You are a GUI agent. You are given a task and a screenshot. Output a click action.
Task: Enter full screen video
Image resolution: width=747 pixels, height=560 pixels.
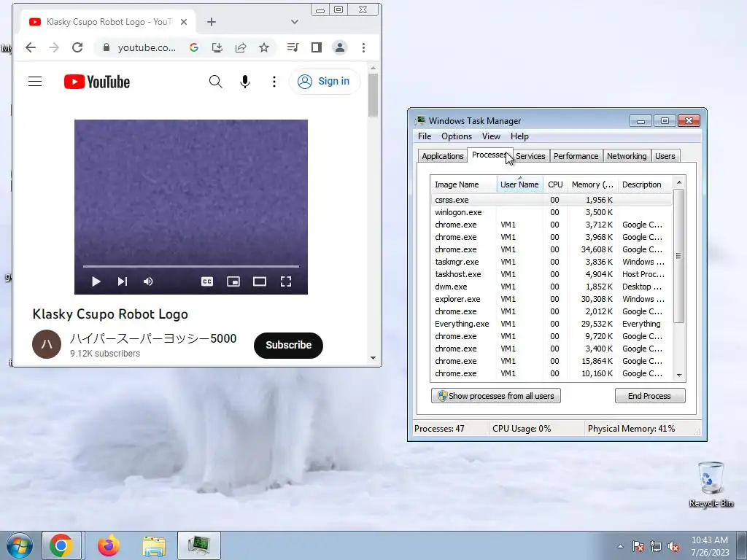click(286, 281)
